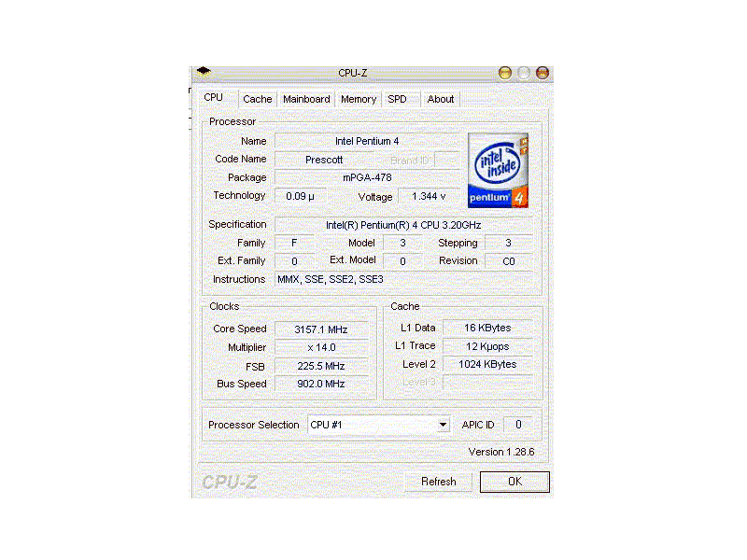
Task: Click the Core Speed value 3157.1 MHz
Action: (x=321, y=329)
